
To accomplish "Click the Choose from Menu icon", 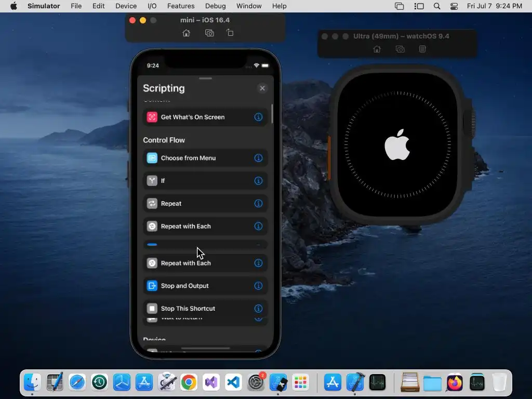I will click(152, 158).
